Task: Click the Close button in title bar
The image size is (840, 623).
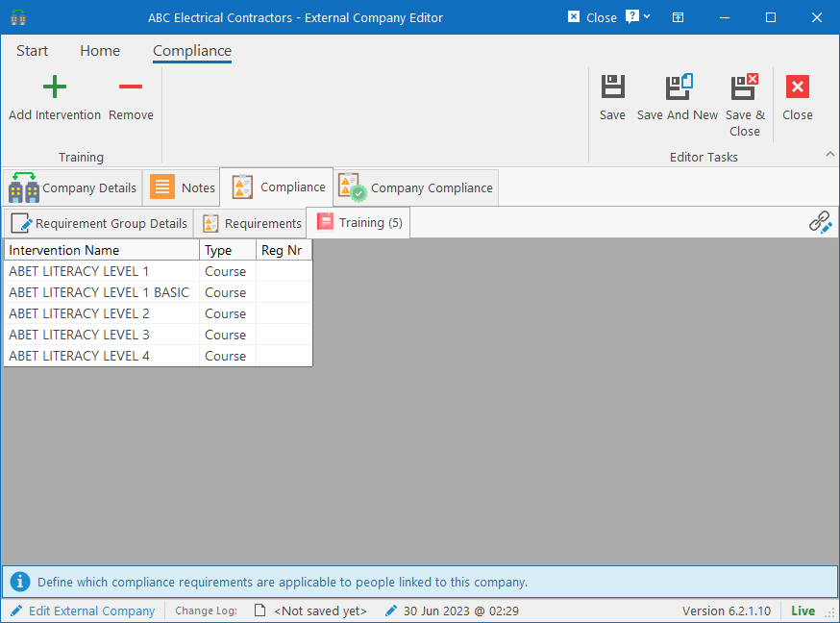Action: (x=592, y=17)
